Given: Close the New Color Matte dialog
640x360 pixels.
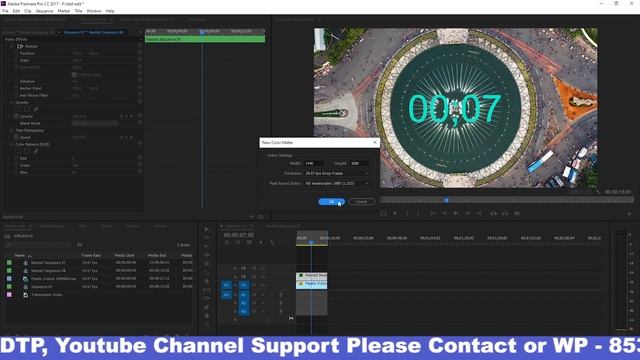Looking at the screenshot, I should point(375,142).
